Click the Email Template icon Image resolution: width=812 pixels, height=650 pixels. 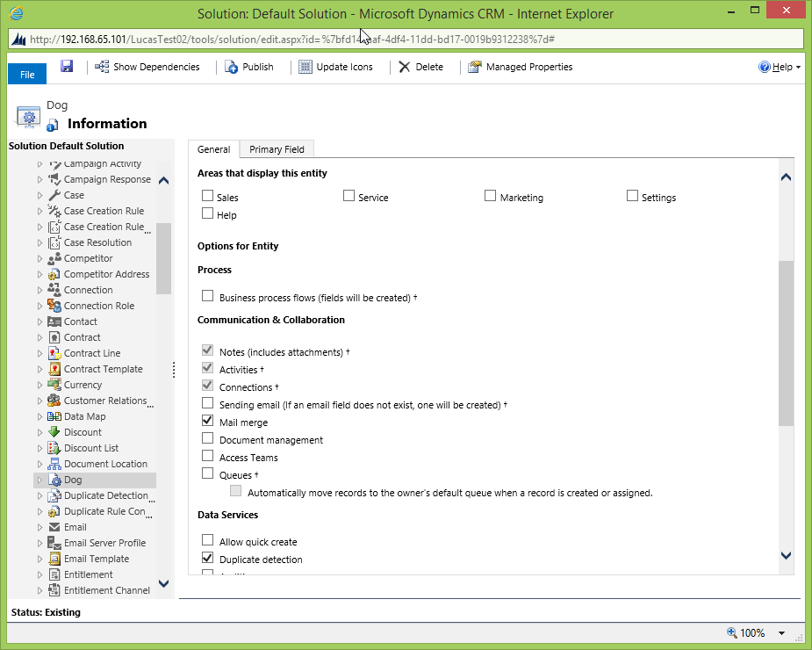pos(54,559)
